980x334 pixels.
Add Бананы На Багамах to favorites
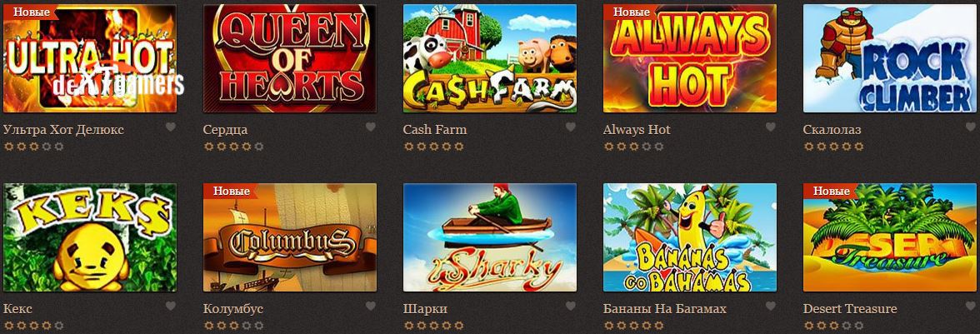click(x=771, y=306)
